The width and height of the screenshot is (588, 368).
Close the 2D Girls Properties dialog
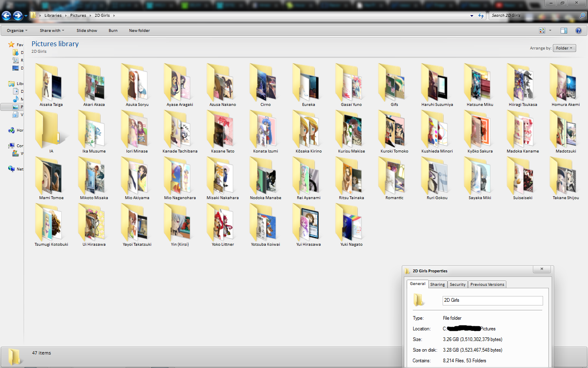542,269
